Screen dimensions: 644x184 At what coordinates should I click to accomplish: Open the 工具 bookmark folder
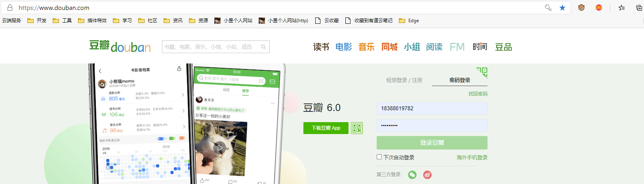pos(62,21)
